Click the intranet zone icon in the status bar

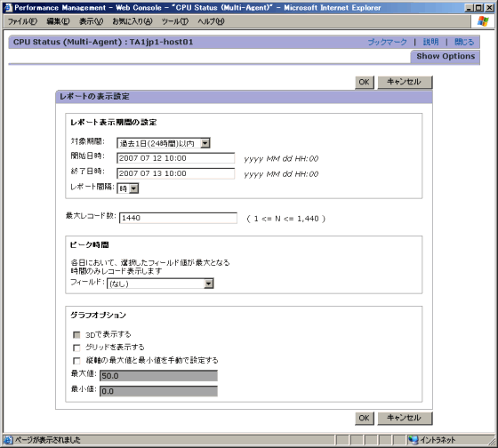[x=414, y=440]
